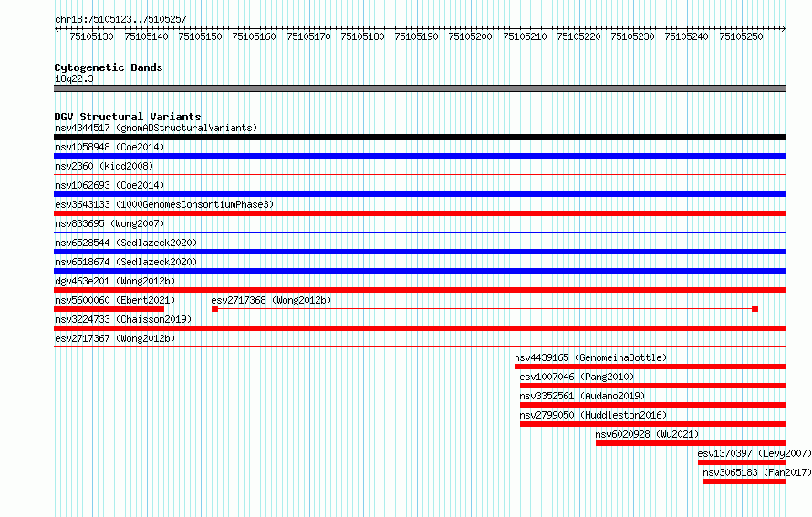Click the esv2717367 (Wong2012b) label

pos(115,338)
